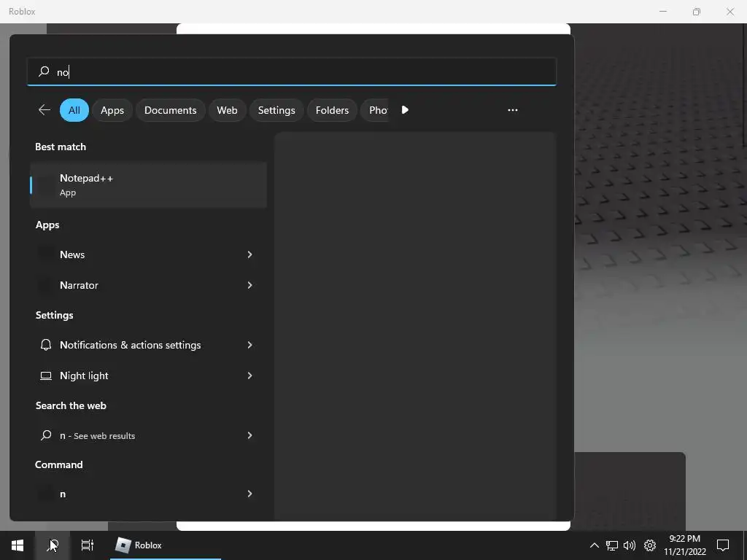The width and height of the screenshot is (747, 560).
Task: Click the 'Settings' section heading in results
Action: (x=54, y=315)
